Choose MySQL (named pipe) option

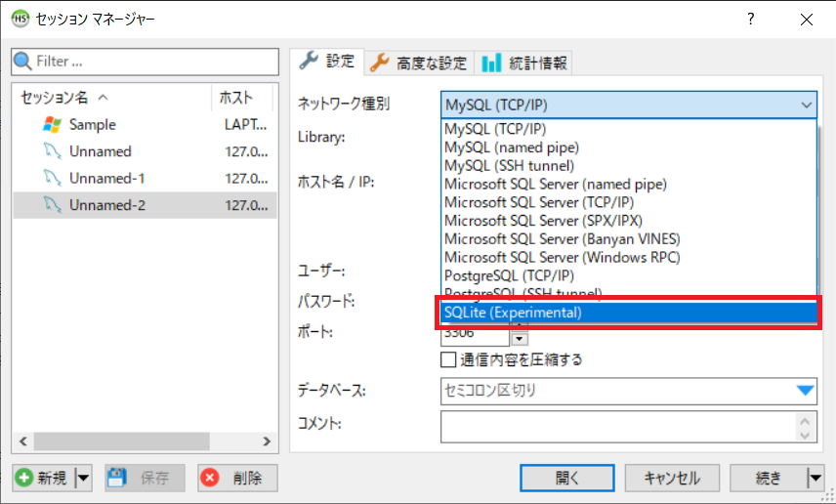pos(629,147)
